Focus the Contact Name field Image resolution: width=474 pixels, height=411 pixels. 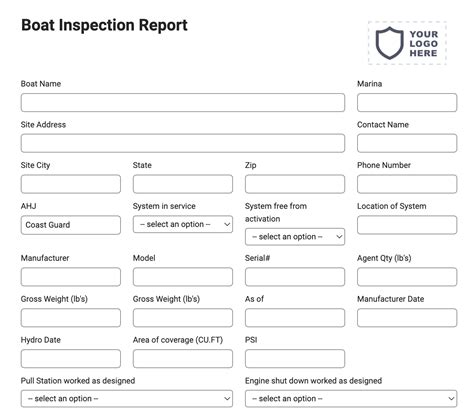tap(407, 143)
